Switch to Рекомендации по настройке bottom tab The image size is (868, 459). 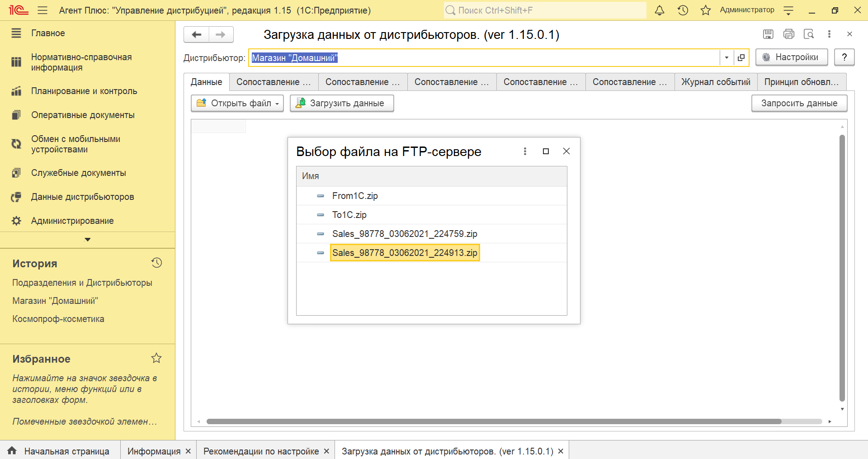click(x=261, y=451)
